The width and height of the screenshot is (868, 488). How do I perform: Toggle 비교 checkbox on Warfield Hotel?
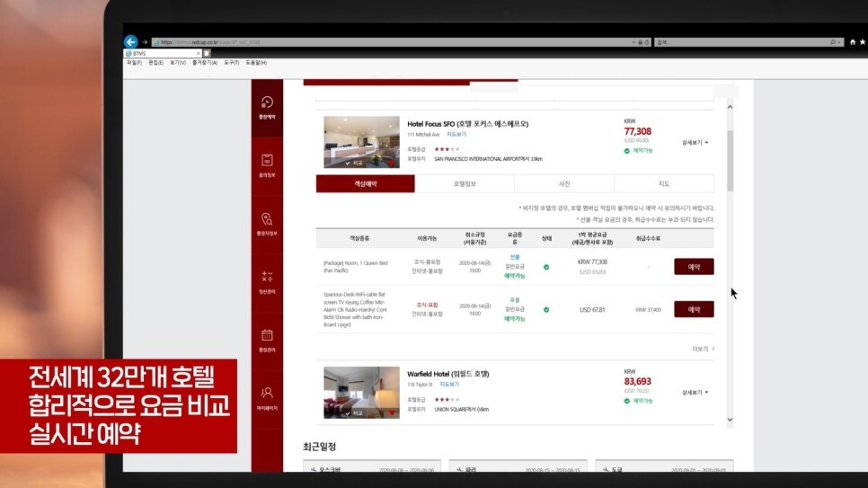[x=354, y=413]
